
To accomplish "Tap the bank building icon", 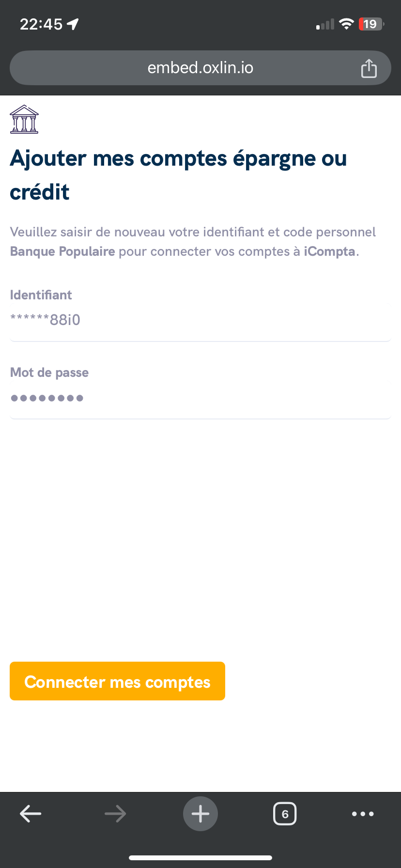I will pos(24,119).
